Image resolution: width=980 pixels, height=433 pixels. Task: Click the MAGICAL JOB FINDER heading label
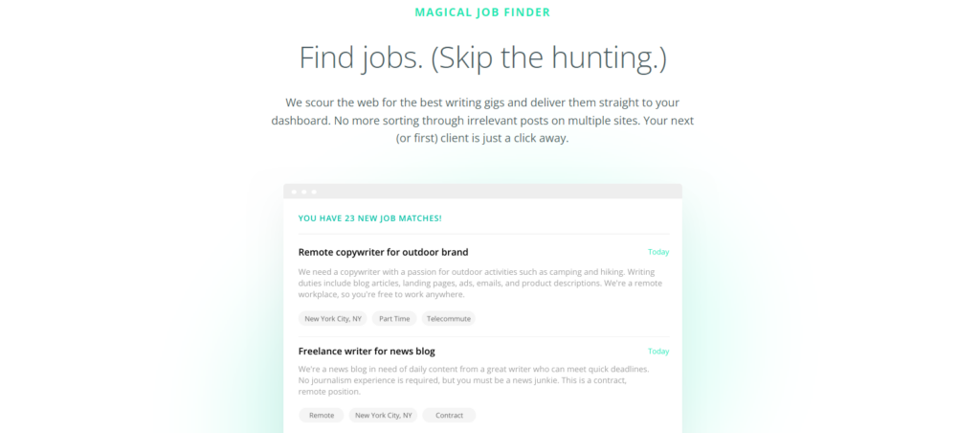[x=482, y=12]
